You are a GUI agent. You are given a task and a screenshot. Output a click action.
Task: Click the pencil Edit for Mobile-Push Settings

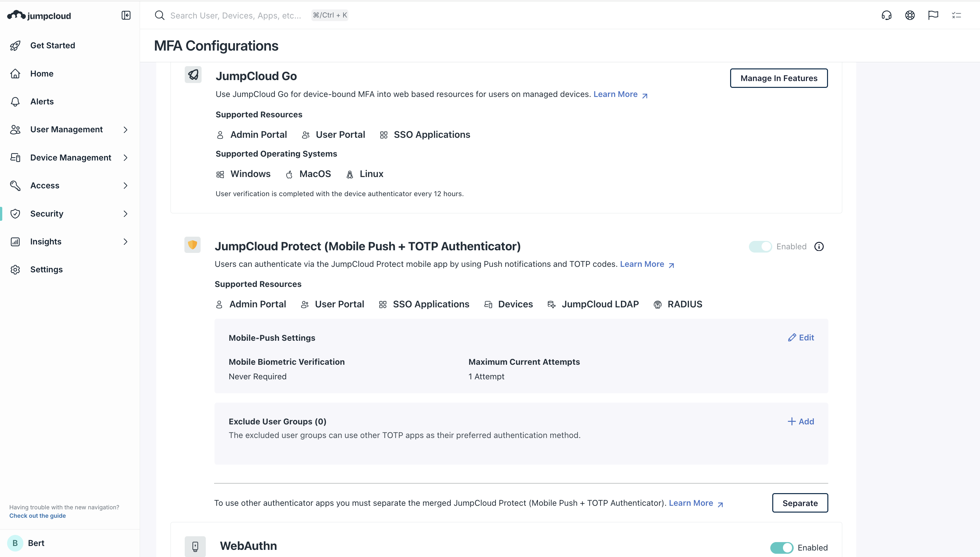(801, 338)
